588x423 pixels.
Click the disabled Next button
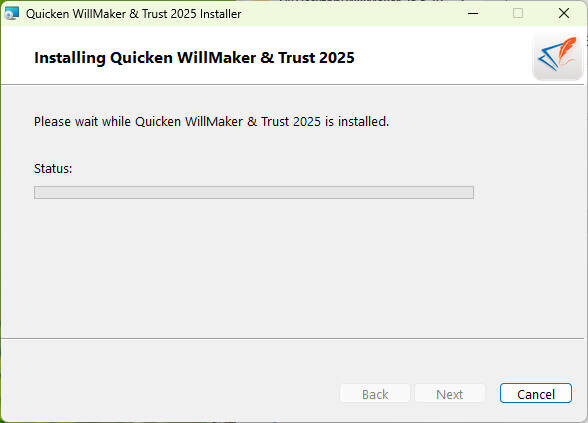click(x=450, y=393)
